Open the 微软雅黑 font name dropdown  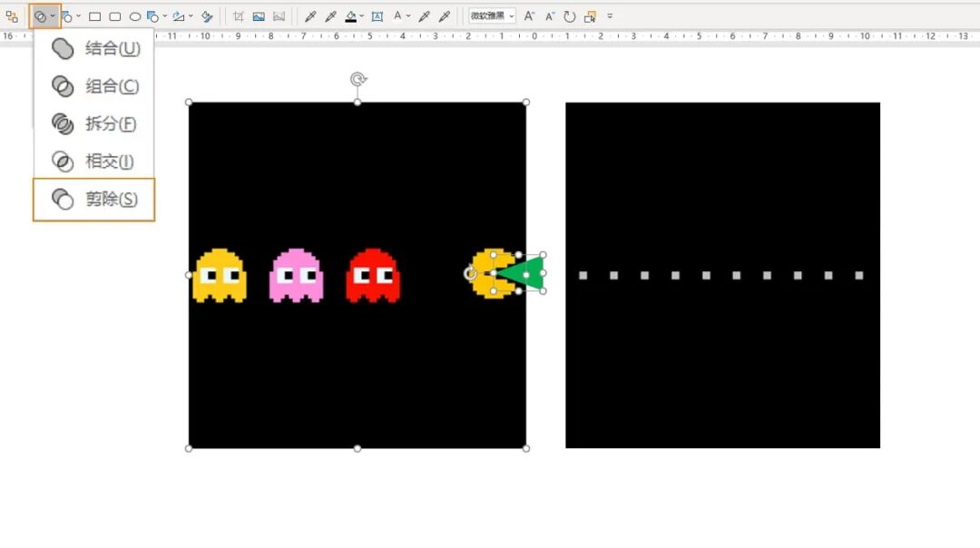(493, 16)
